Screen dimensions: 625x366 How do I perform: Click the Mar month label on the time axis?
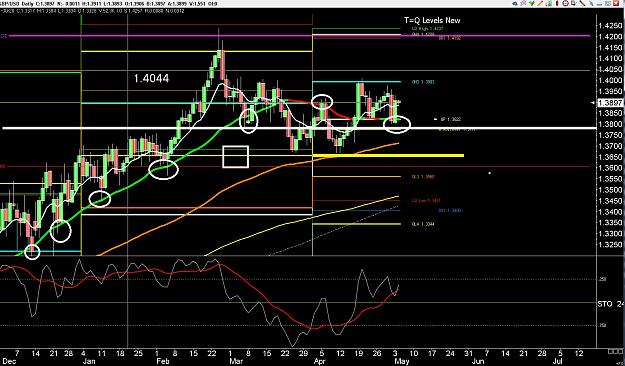coord(237,361)
